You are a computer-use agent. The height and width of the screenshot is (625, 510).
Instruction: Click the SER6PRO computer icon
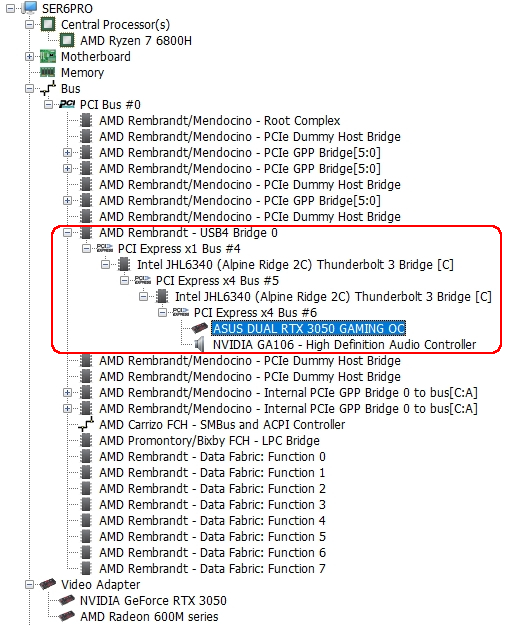tap(30, 8)
